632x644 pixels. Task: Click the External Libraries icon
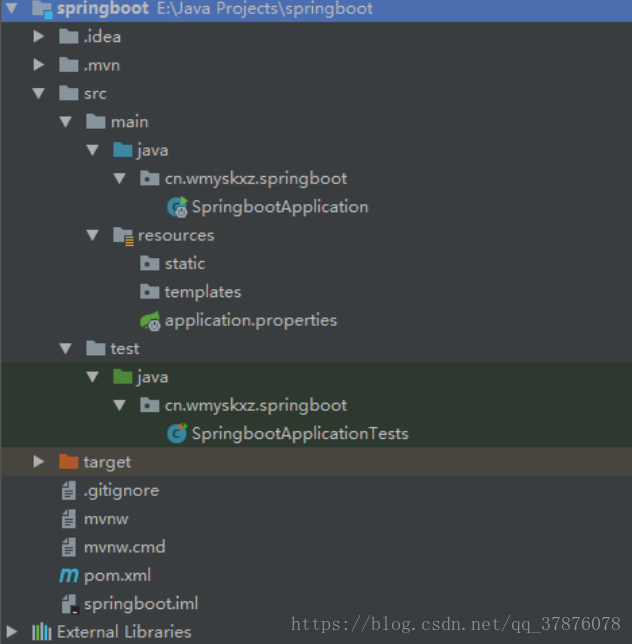point(42,632)
